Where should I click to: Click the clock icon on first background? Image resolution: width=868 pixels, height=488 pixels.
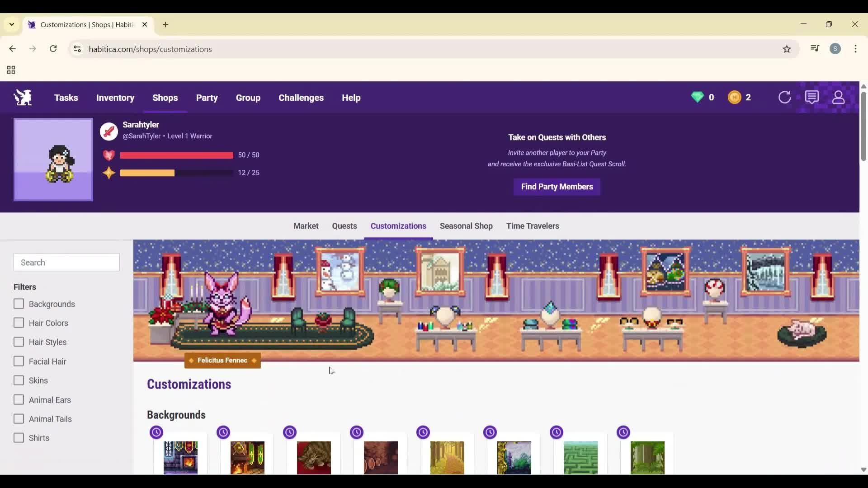156,432
